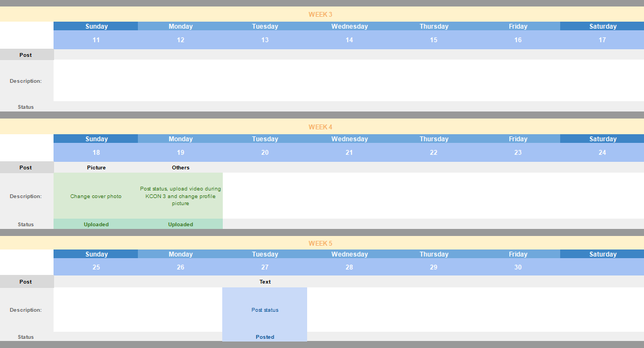Viewport: 644px width, 348px height.
Task: Click the Week 5 Post row label
Action: coord(26,281)
